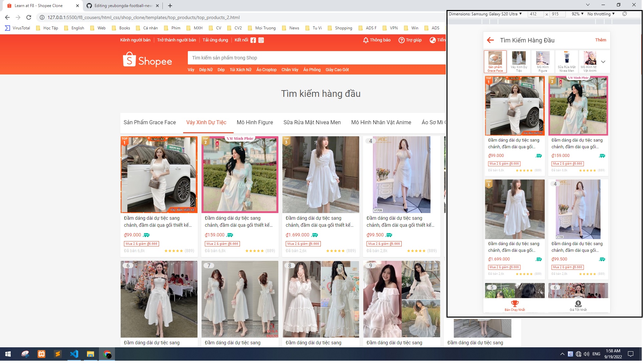This screenshot has height=364, width=643.
Task: Open Visual Studio Code from the taskbar
Action: point(74,354)
